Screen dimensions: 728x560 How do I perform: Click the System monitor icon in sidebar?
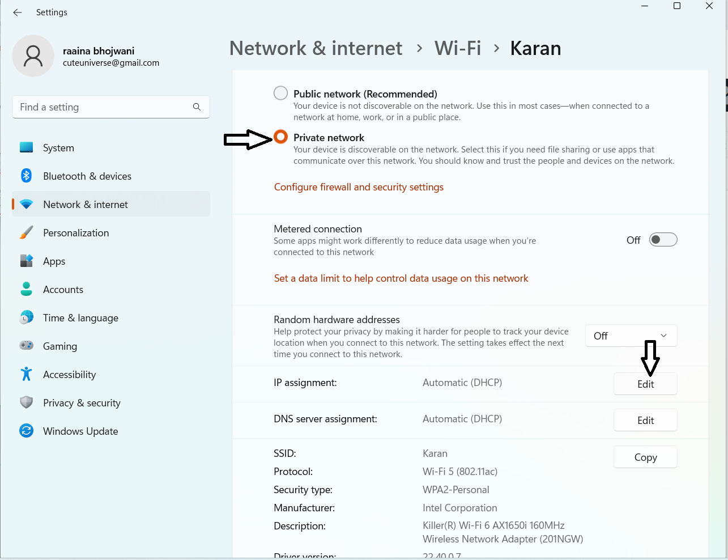(x=27, y=148)
